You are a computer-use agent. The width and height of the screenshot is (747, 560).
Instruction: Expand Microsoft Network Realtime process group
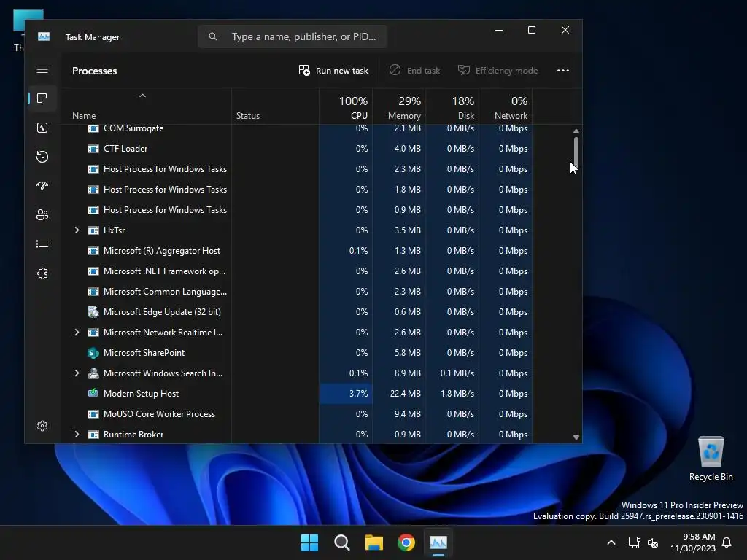(77, 332)
